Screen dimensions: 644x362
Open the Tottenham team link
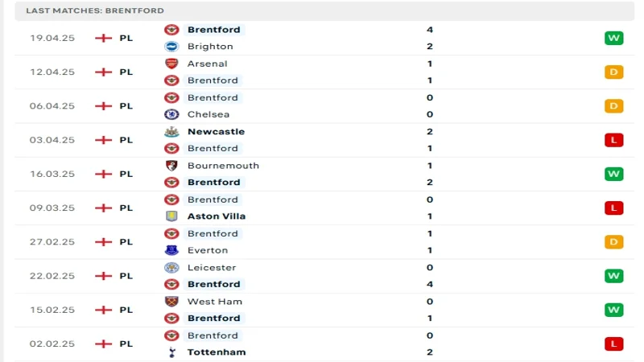(x=217, y=352)
